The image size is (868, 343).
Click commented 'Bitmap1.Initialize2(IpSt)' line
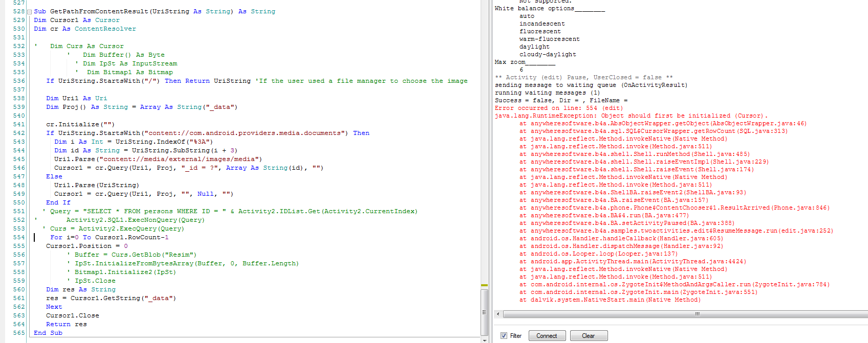click(122, 272)
